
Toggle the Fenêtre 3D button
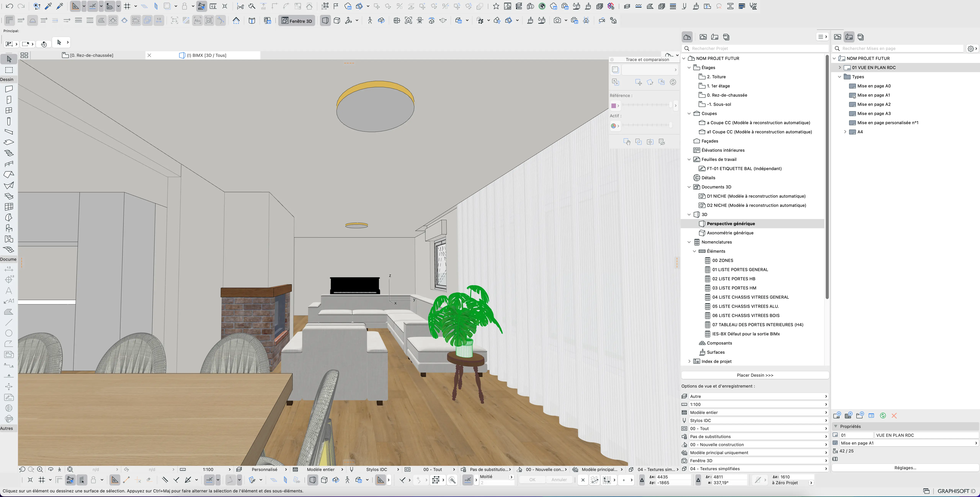tap(297, 21)
